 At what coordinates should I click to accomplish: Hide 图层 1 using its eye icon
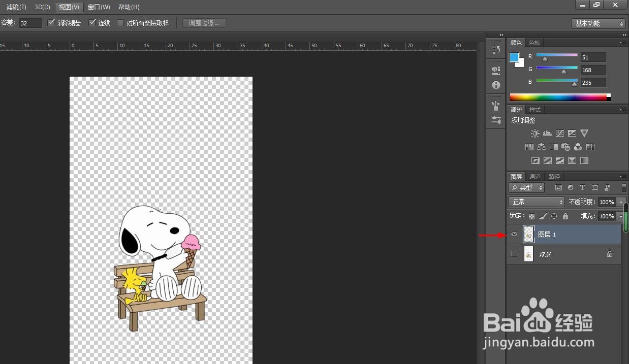coord(514,234)
